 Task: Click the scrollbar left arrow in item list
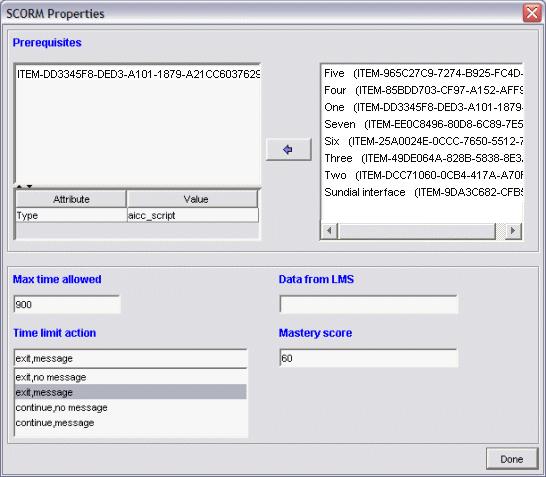click(329, 230)
